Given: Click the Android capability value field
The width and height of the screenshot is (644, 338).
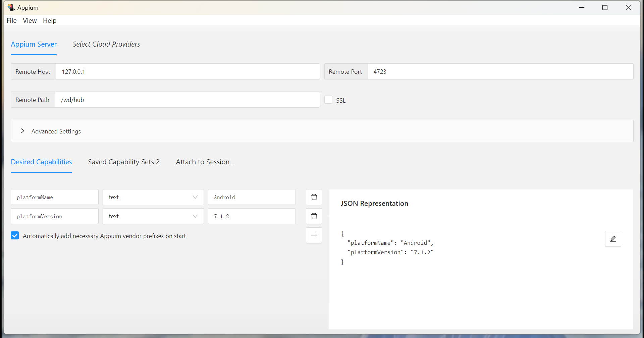Looking at the screenshot, I should tap(252, 197).
